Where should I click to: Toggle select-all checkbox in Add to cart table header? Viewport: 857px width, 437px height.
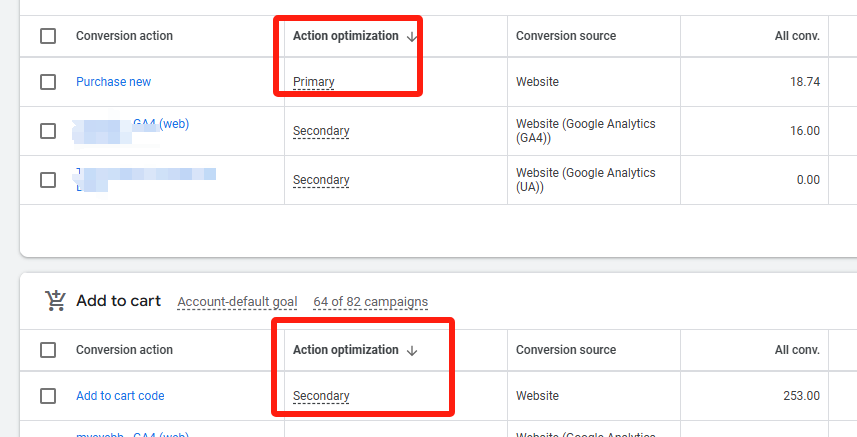tap(48, 350)
